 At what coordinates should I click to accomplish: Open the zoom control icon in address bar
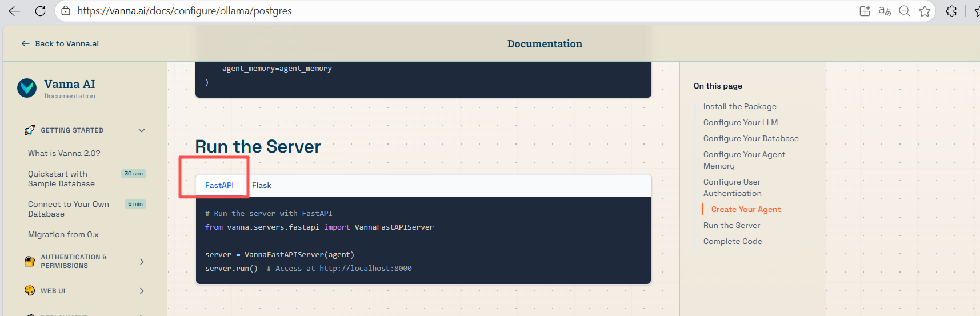(x=904, y=11)
